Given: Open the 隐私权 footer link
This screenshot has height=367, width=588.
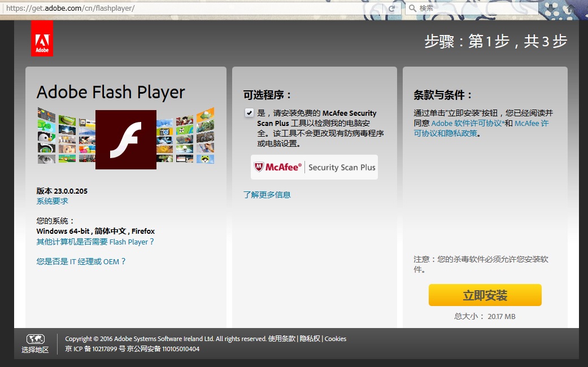Looking at the screenshot, I should 310,339.
